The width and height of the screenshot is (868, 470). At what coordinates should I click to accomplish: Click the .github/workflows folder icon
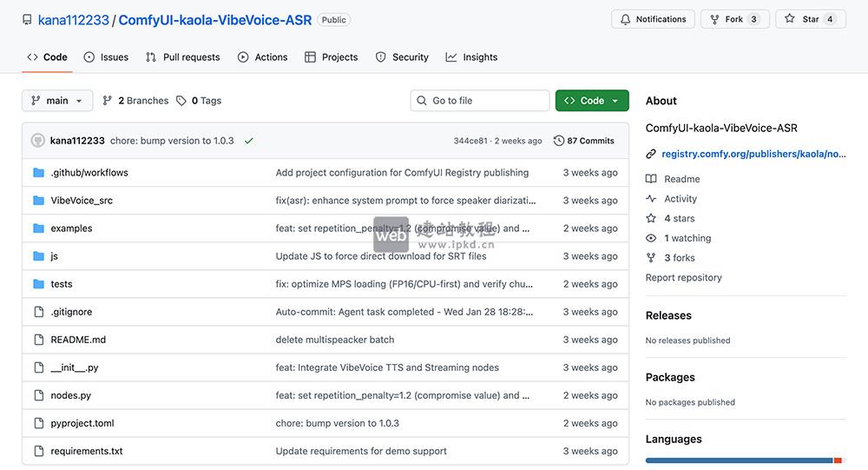[38, 172]
